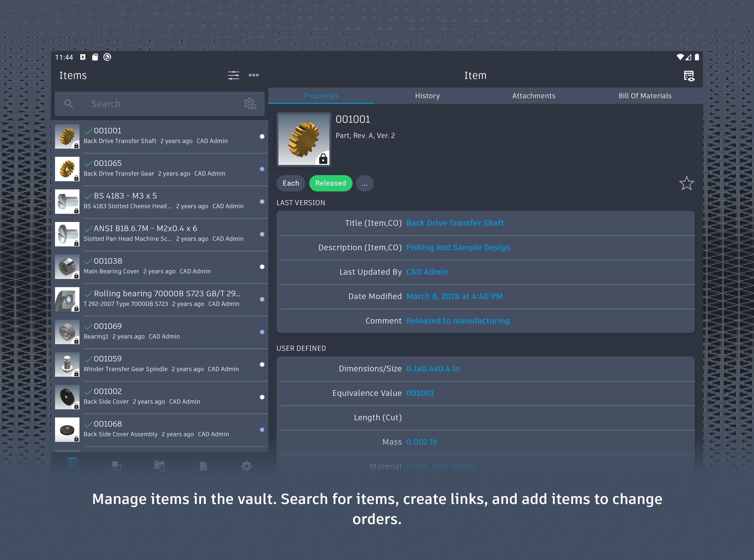Click the 0.1x0.4x0.4 in dimensions value
Screen dimensions: 754x560
click(x=433, y=369)
